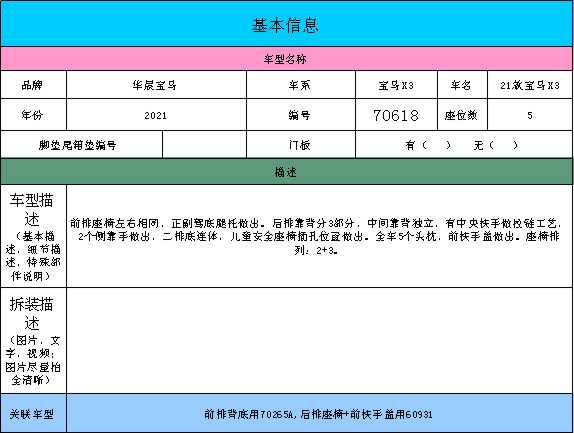Viewport: 574px width, 433px height.
Task: Select the 车型描述 label cell
Action: [x=33, y=236]
